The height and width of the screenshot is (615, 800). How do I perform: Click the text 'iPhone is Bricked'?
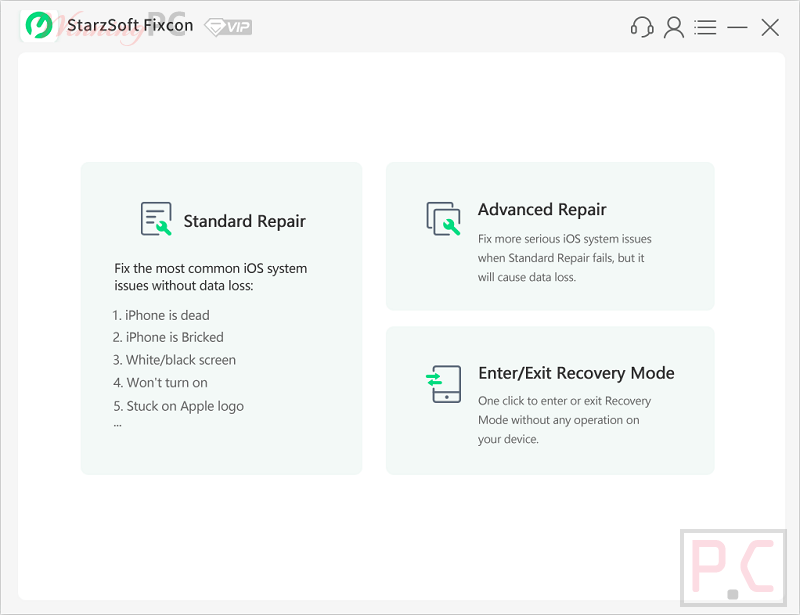pos(174,337)
